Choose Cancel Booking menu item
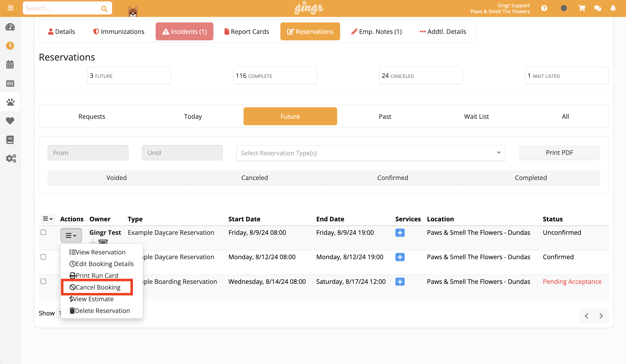 tap(95, 287)
